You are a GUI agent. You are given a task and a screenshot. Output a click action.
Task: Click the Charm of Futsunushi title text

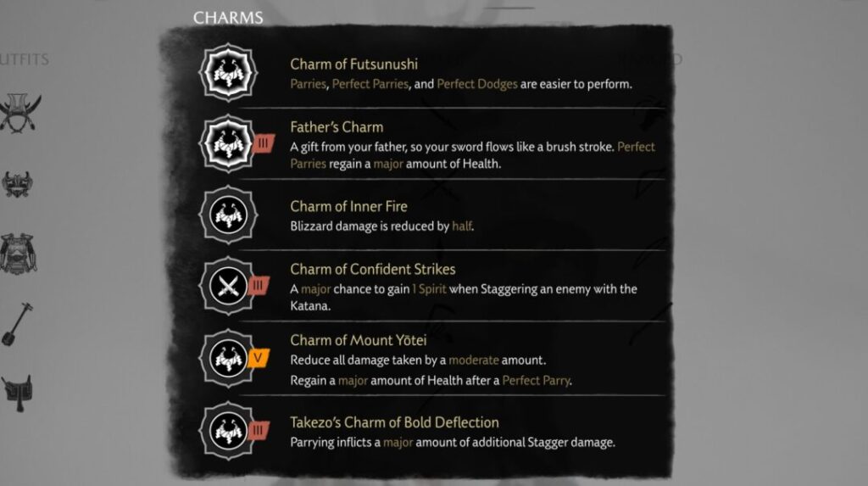353,64
